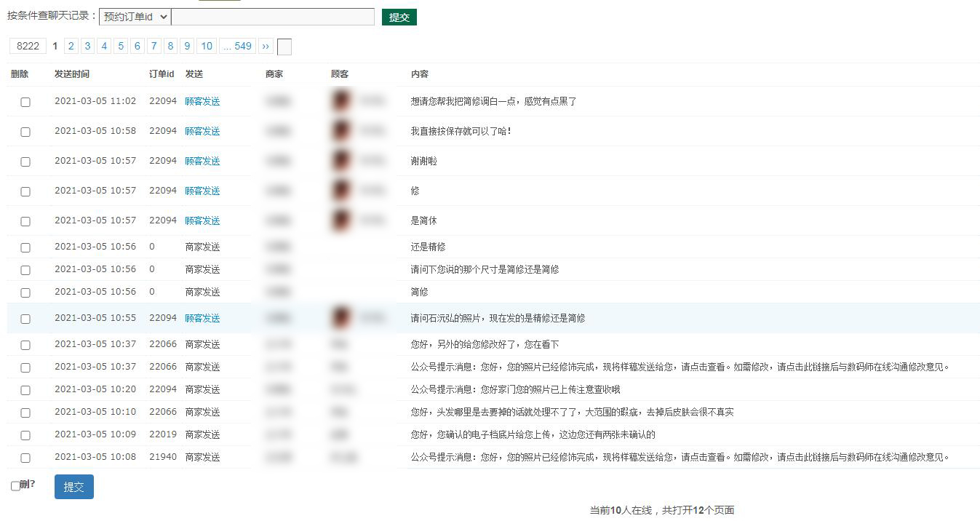Click the chat record search text field
The width and height of the screenshot is (980, 521).
pos(273,17)
